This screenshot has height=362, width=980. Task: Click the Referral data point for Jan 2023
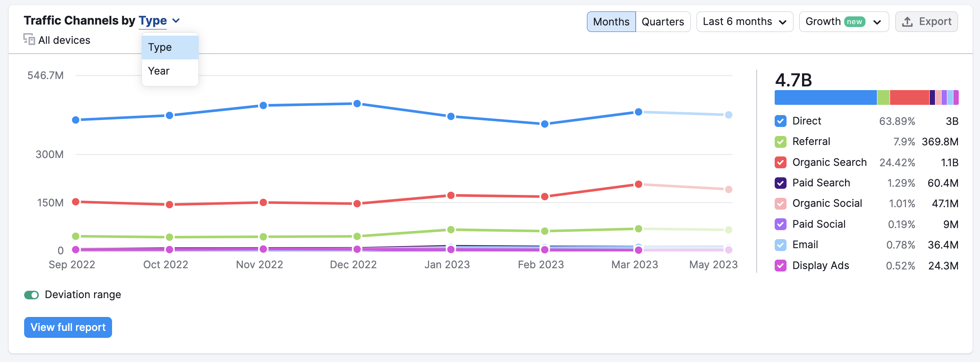click(x=451, y=230)
